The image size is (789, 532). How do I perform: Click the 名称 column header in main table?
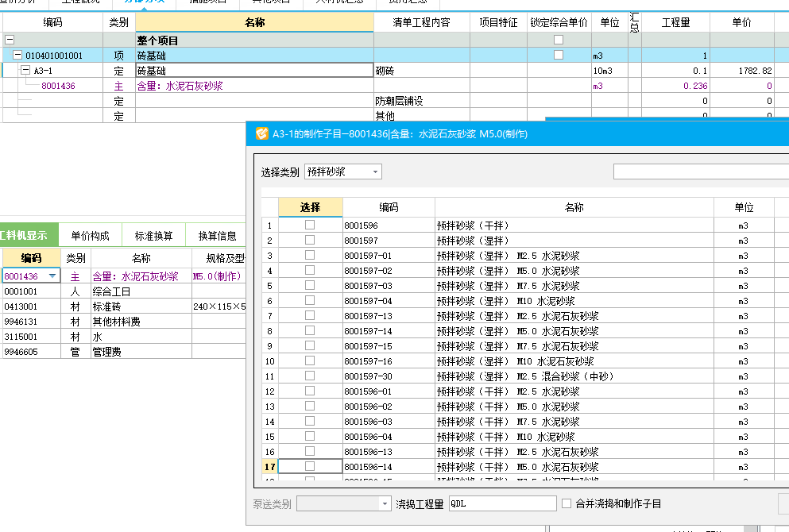point(254,22)
